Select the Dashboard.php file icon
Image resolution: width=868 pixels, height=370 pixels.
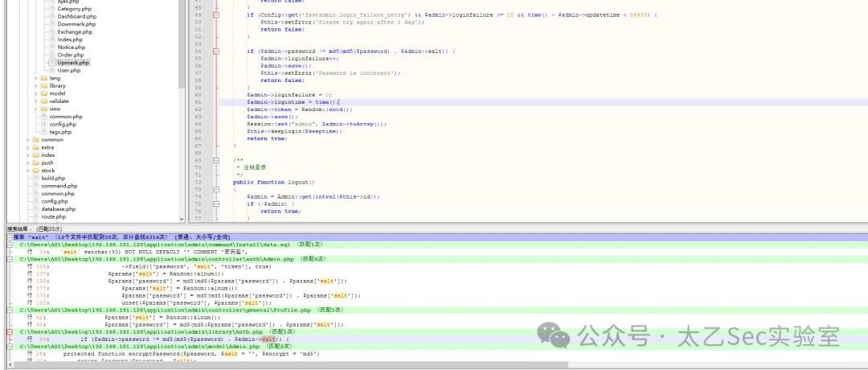(x=52, y=17)
